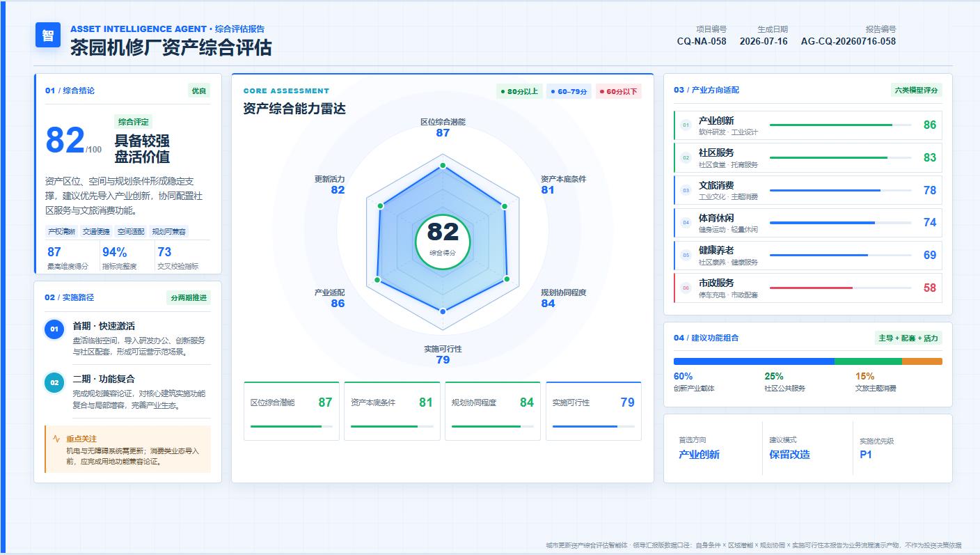Viewport: 980px width, 555px height.
Task: Click the 优良 badge in 综合结论
Action: click(199, 91)
